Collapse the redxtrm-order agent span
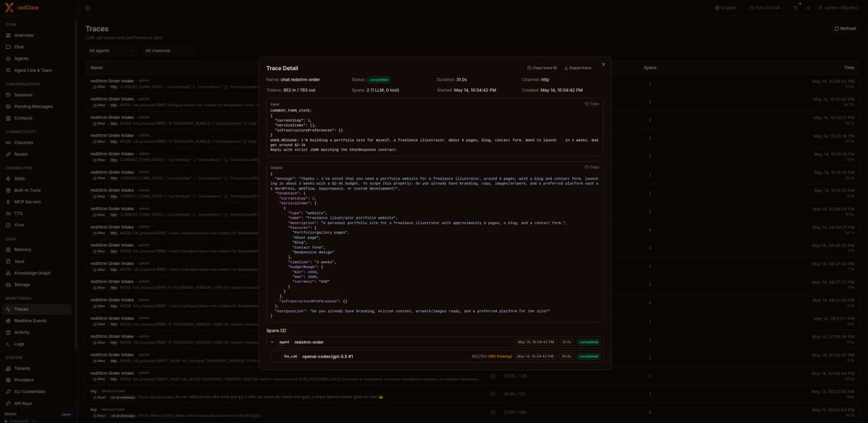 [272, 342]
